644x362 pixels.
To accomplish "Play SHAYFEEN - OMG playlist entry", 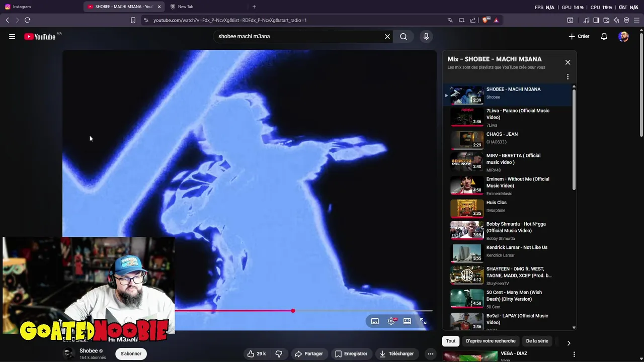I will click(508, 275).
